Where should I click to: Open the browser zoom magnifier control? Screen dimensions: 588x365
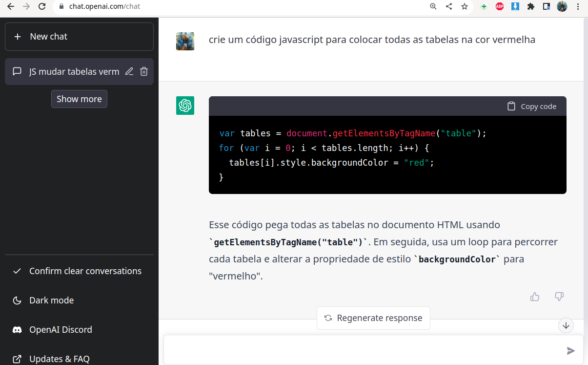pos(433,7)
